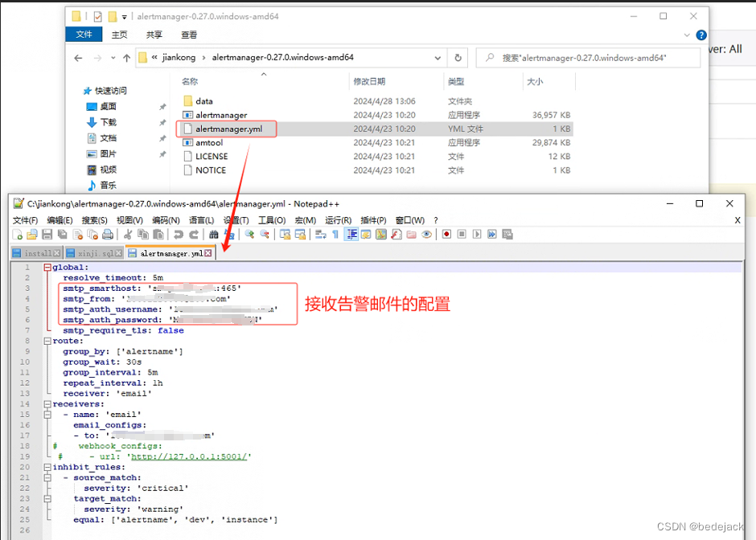Collapse the 'route:' fold marker
Image resolution: width=756 pixels, height=540 pixels.
click(47, 342)
